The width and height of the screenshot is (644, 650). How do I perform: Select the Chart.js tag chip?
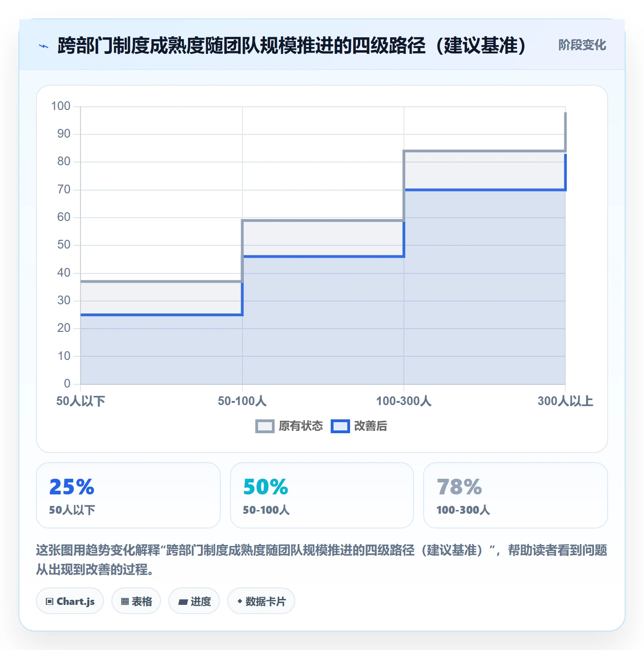[x=70, y=601]
